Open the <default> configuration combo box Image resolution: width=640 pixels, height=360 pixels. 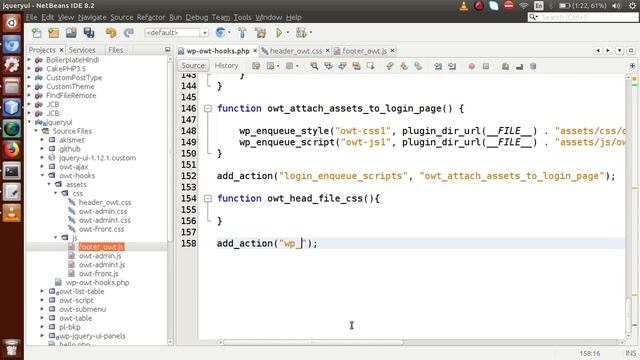coord(176,33)
